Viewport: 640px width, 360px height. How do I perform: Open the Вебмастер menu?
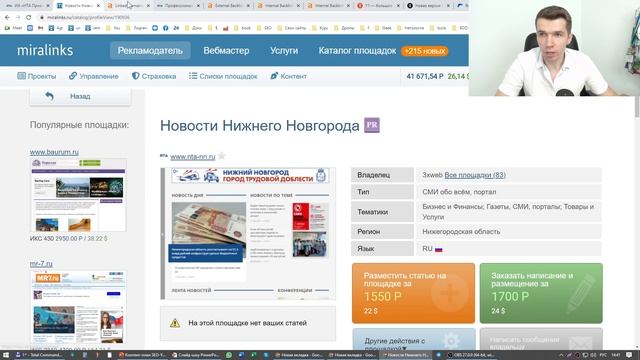click(226, 51)
